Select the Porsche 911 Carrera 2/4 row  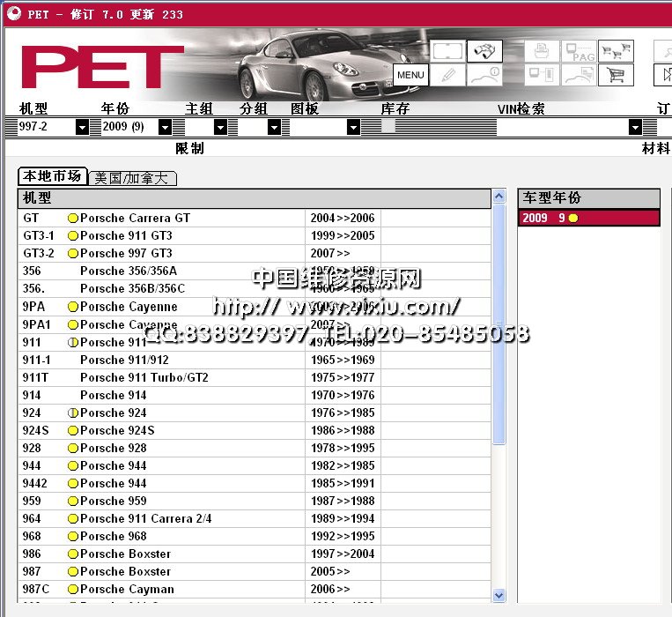[145, 518]
